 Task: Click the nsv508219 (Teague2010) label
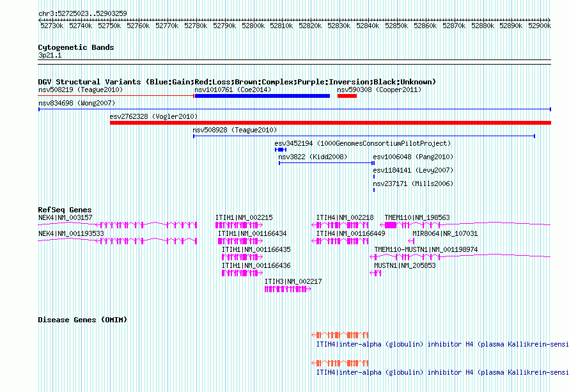pyautogui.click(x=81, y=90)
